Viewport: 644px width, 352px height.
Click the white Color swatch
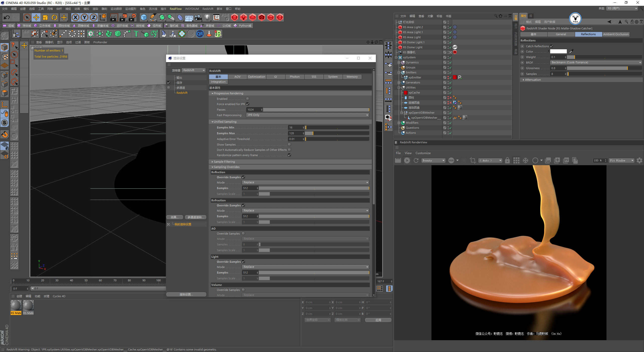[558, 52]
